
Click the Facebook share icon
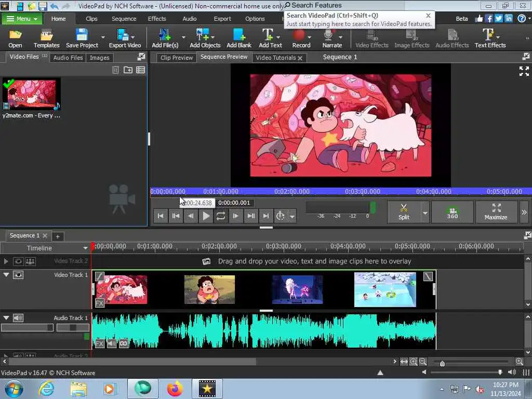coord(488,19)
